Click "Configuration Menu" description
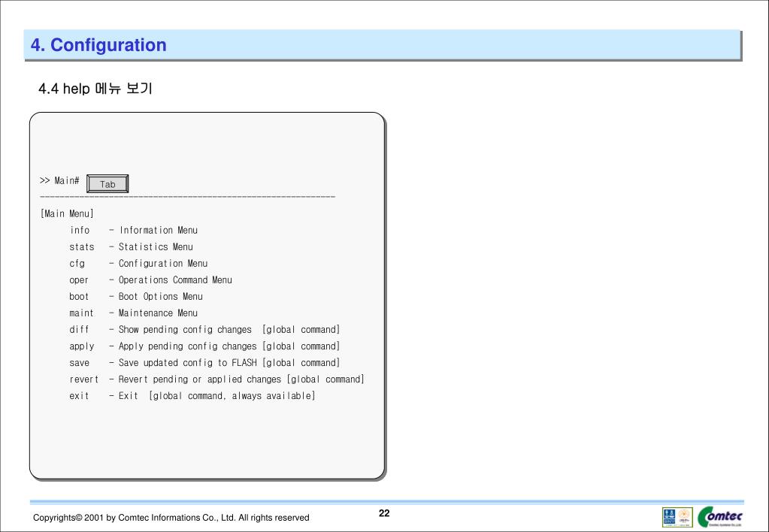769x532 pixels. pos(163,264)
